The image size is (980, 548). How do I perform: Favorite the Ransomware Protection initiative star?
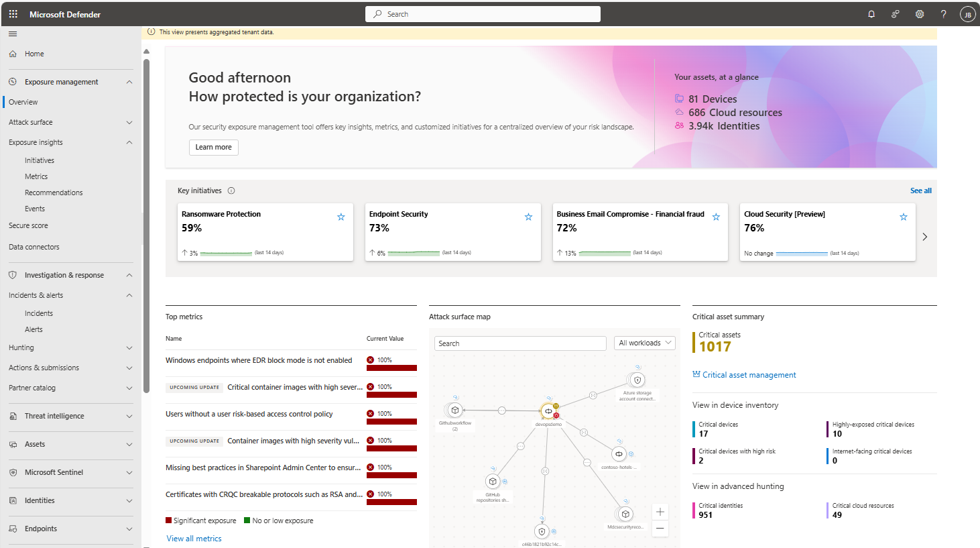pyautogui.click(x=341, y=217)
